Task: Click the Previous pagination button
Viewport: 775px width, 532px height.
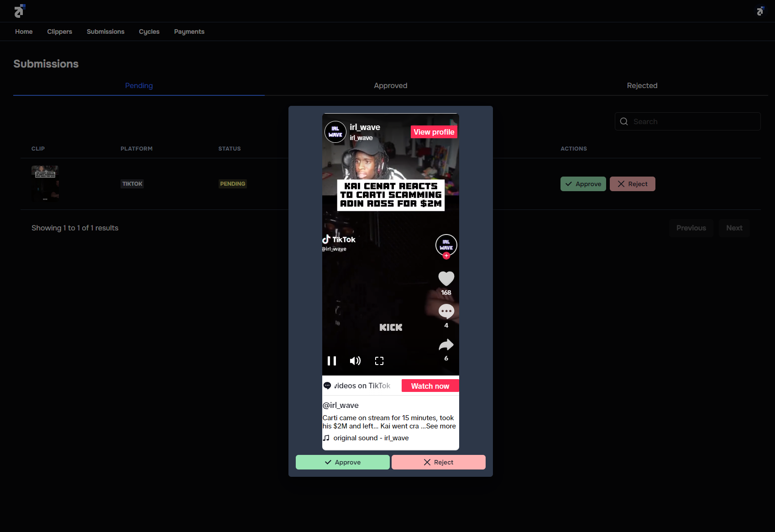Action: coord(691,228)
